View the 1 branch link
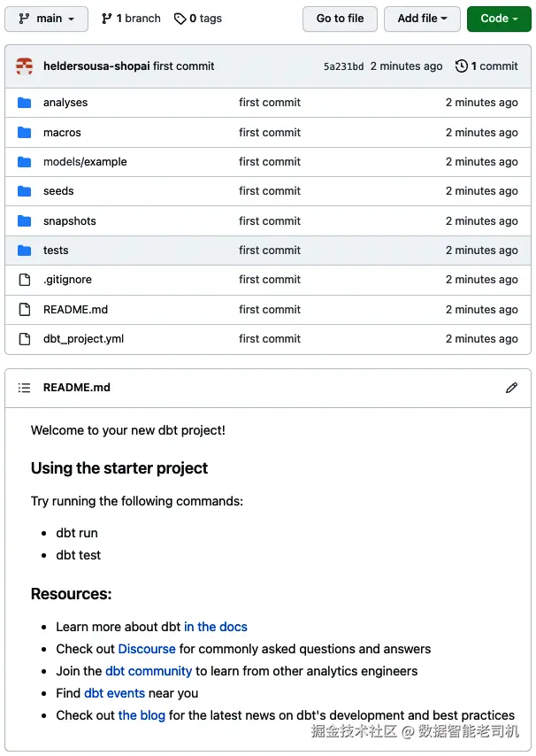The width and height of the screenshot is (536, 756). click(x=131, y=19)
